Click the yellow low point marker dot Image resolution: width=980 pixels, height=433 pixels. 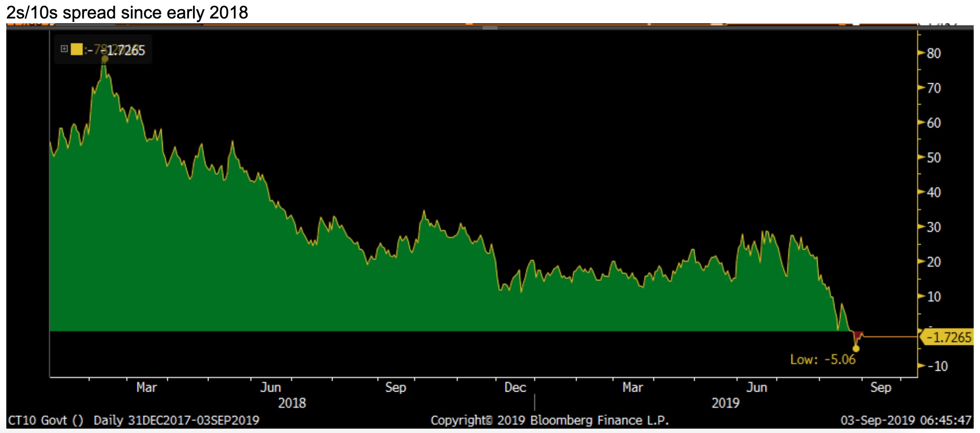tap(856, 348)
